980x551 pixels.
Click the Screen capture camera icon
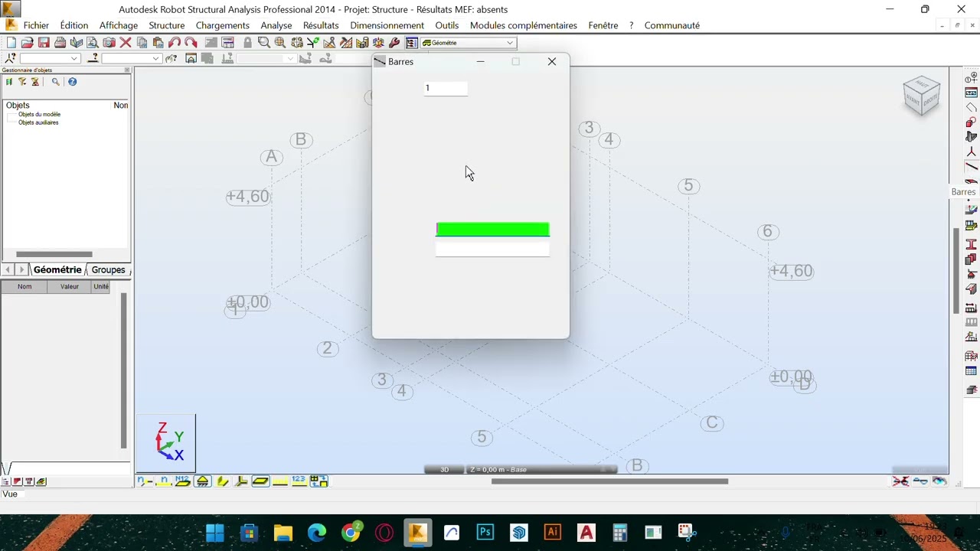coord(109,43)
